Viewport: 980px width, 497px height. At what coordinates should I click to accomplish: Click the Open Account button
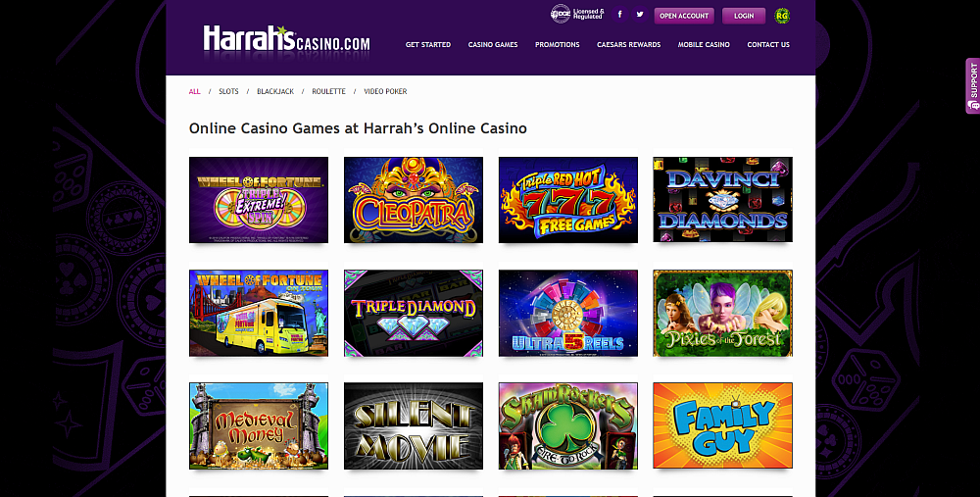[684, 16]
